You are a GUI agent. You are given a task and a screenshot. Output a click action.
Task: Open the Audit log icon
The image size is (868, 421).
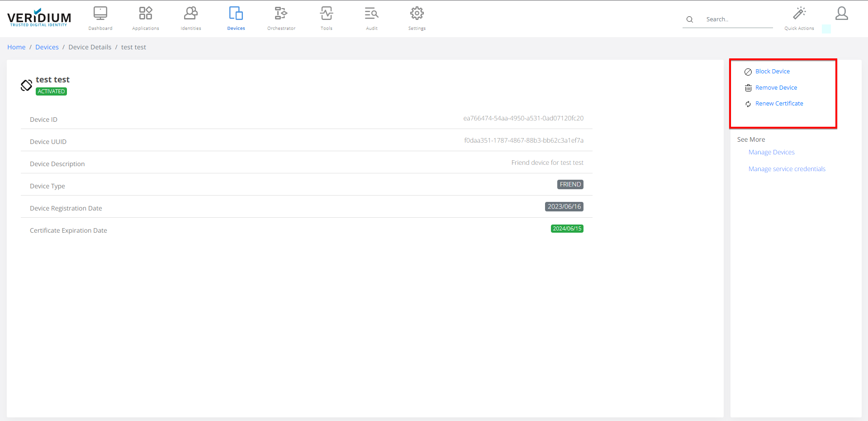click(371, 14)
